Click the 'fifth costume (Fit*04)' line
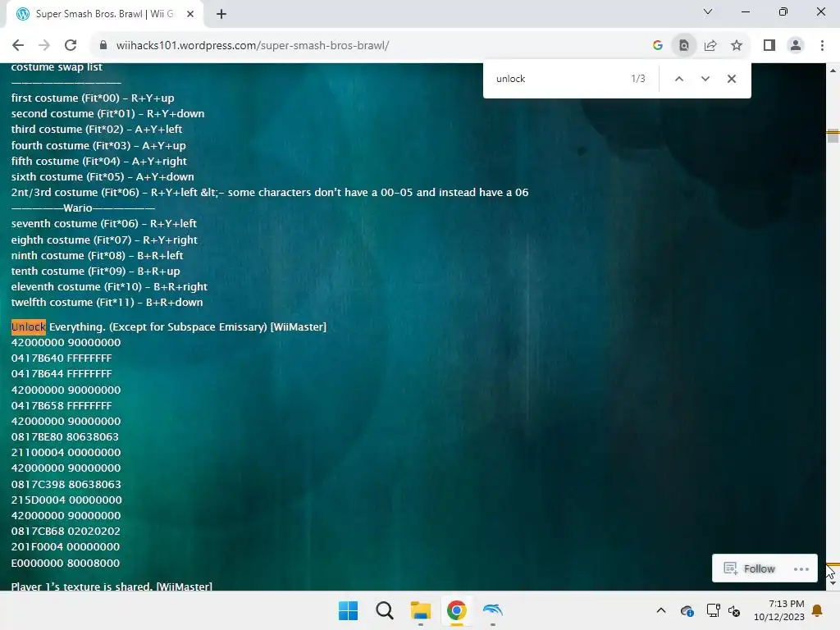This screenshot has height=630, width=840. click(99, 162)
